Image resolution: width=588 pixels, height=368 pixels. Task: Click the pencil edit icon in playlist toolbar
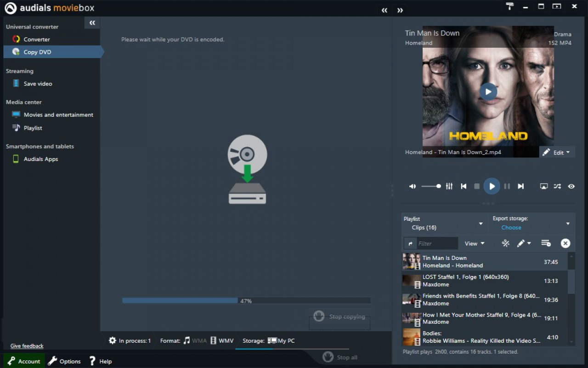(520, 243)
